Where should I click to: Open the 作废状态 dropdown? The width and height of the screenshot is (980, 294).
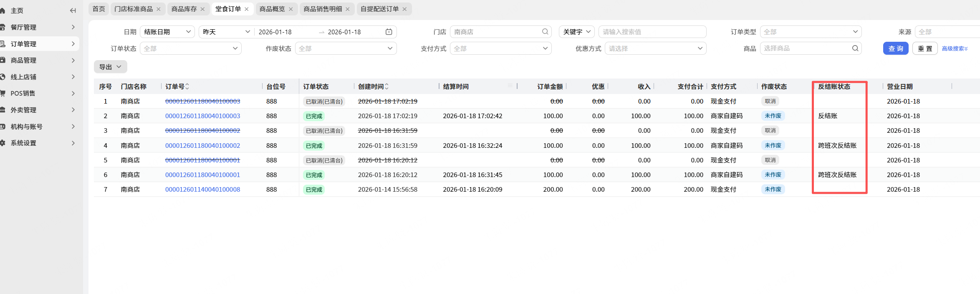coord(346,48)
